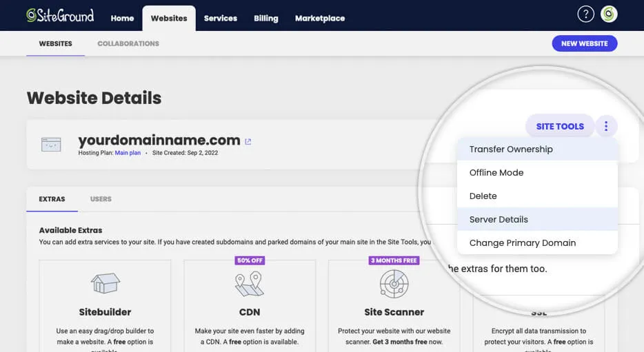This screenshot has height=352, width=644.
Task: Open the help question mark icon
Action: 585,14
